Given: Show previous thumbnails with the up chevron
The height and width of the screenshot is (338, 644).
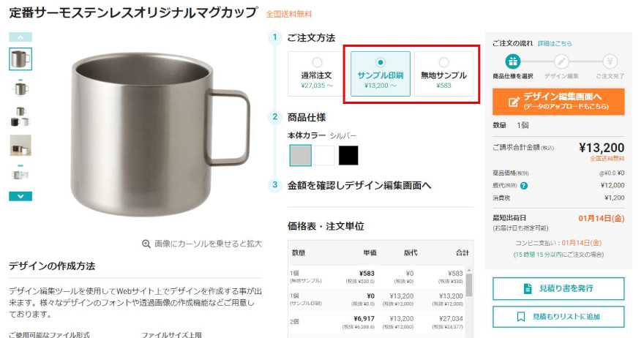Looking at the screenshot, I should pos(20,37).
